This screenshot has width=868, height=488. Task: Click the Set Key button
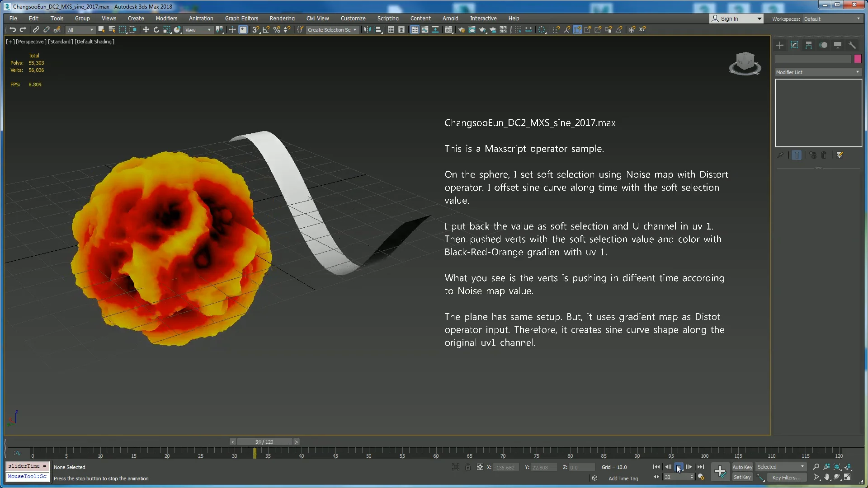click(x=742, y=478)
